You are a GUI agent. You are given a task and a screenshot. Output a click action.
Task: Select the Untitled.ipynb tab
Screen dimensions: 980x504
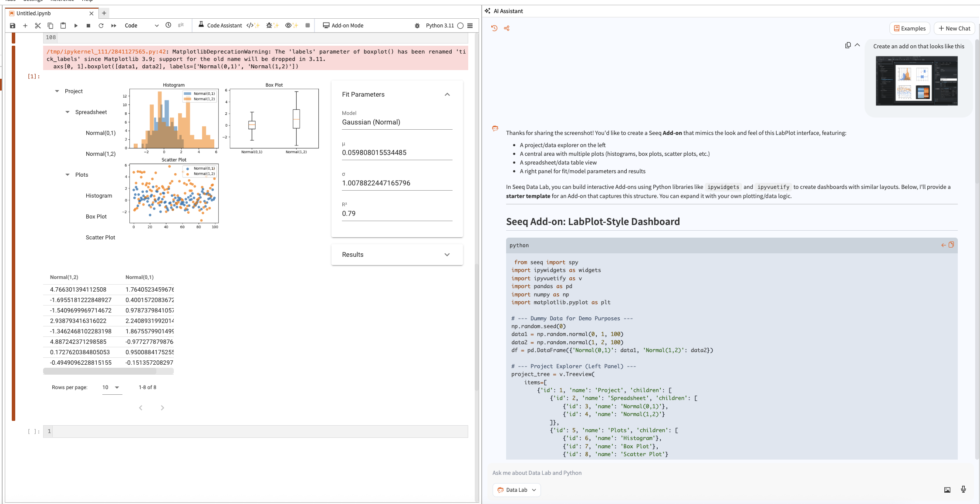click(x=34, y=13)
